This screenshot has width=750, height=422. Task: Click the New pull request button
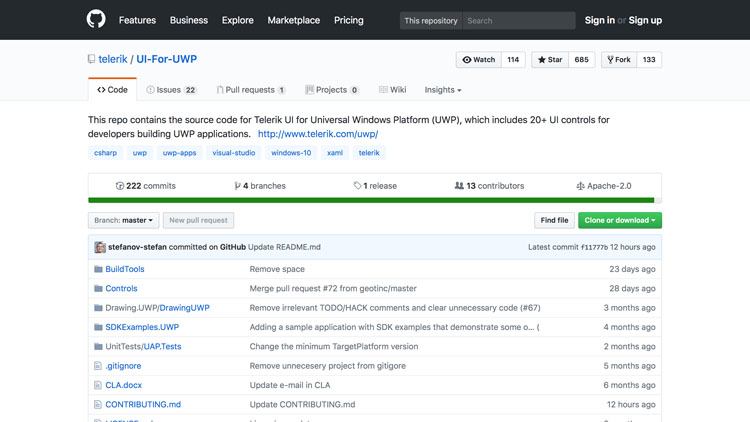tap(199, 220)
